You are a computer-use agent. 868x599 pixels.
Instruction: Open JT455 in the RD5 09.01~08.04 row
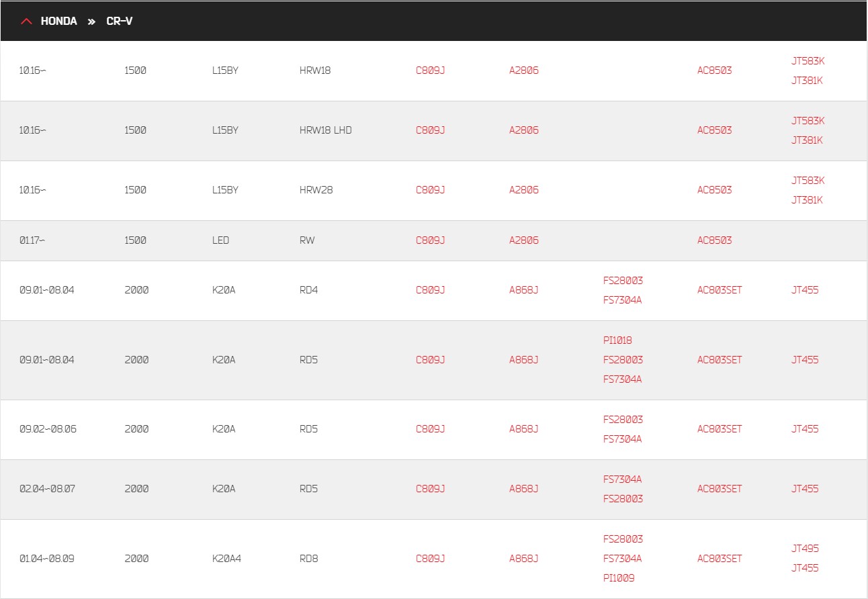(x=805, y=360)
